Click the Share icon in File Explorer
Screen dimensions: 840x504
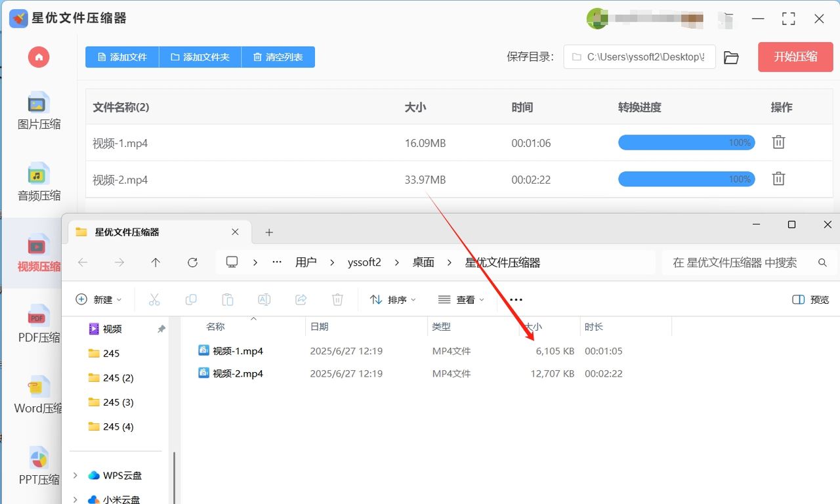[x=301, y=299]
